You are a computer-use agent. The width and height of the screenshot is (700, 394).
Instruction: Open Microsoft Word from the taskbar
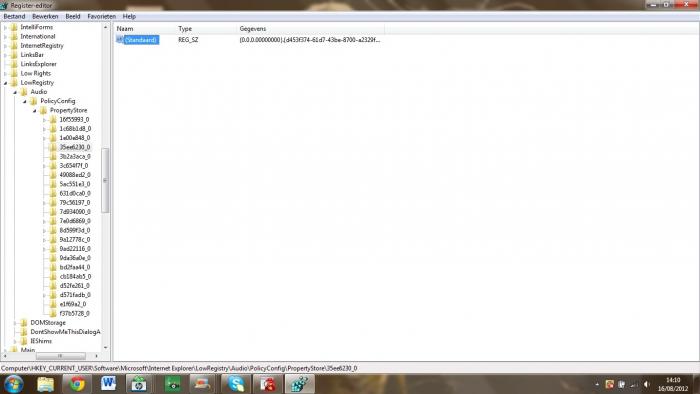[108, 384]
